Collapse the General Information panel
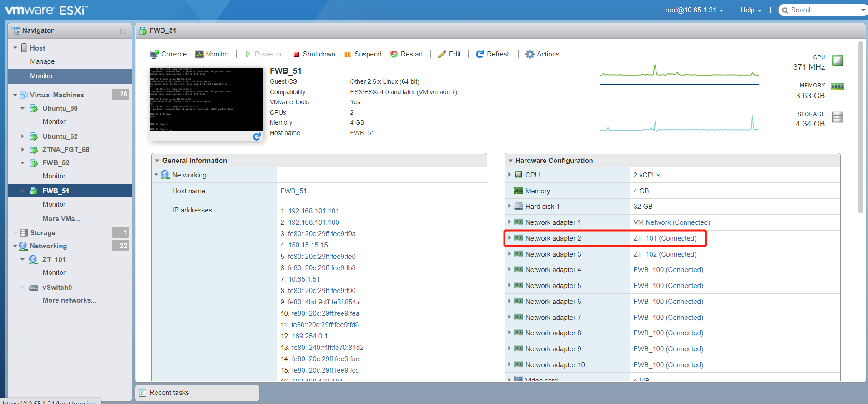This screenshot has height=404, width=868. 157,161
